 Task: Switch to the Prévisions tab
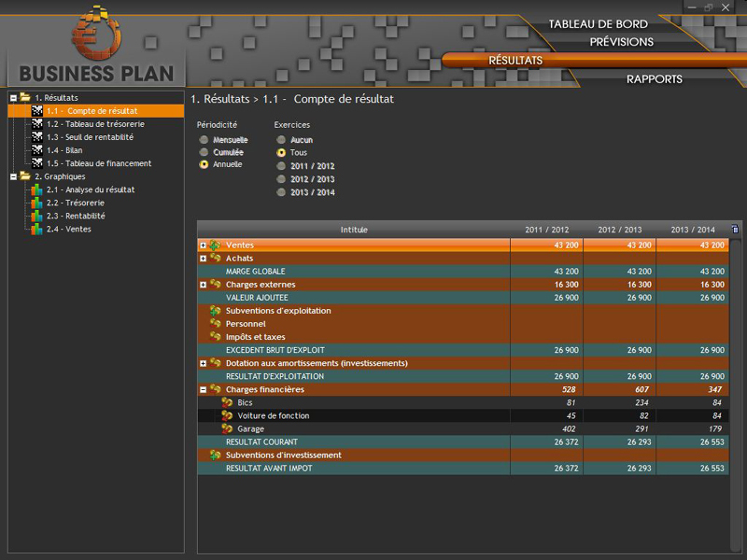[621, 42]
